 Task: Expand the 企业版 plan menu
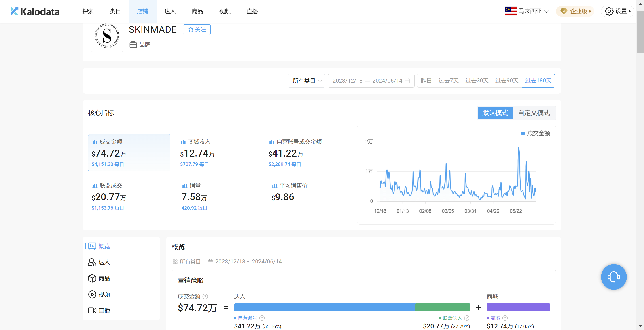(575, 11)
